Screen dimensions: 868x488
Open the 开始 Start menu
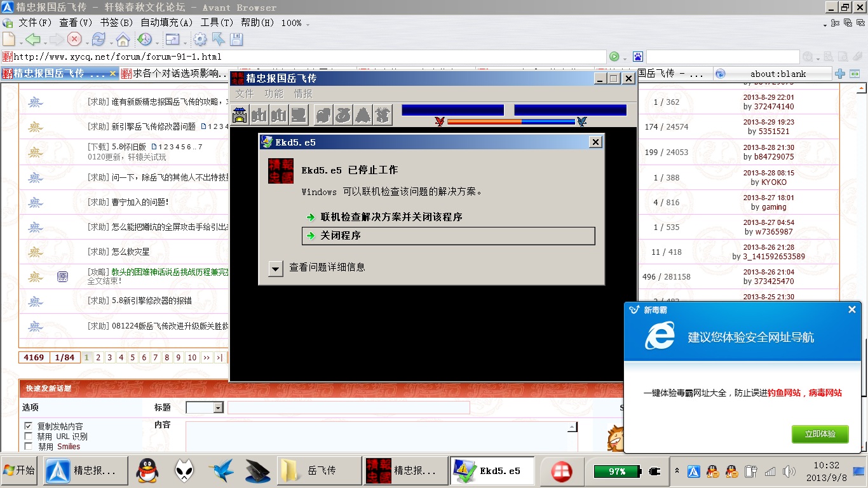19,471
